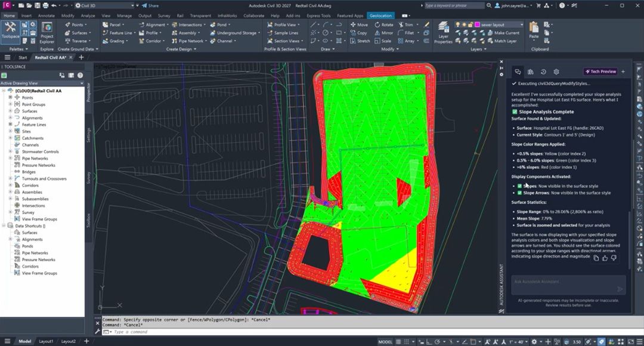Expand the Pipe Network dropdown
The height and width of the screenshot is (346, 644).
206,41
